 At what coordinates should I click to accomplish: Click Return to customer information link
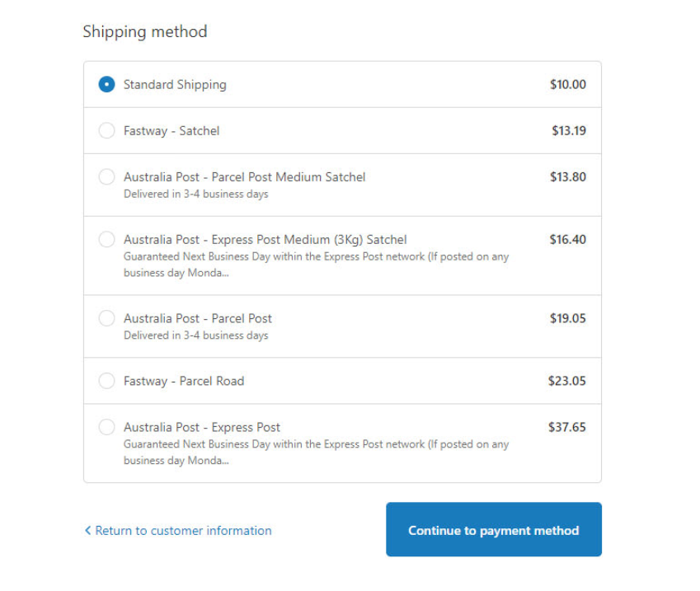(183, 531)
